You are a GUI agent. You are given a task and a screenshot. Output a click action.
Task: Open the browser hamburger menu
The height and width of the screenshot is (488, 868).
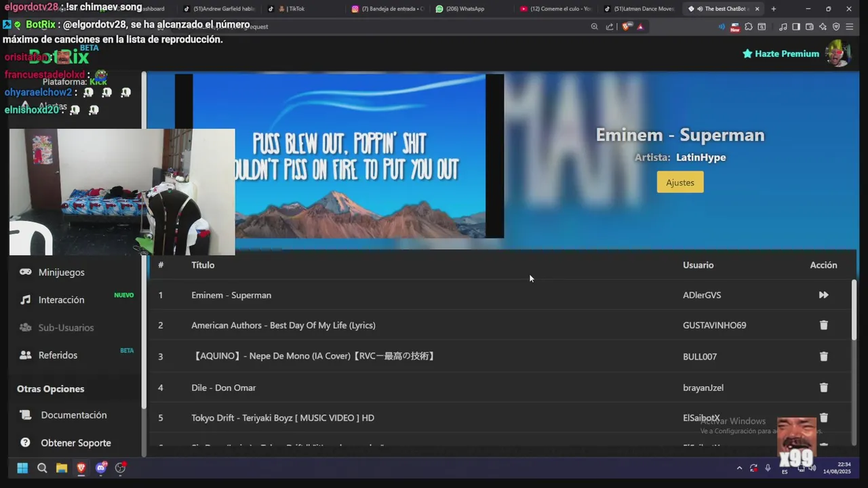849,26
